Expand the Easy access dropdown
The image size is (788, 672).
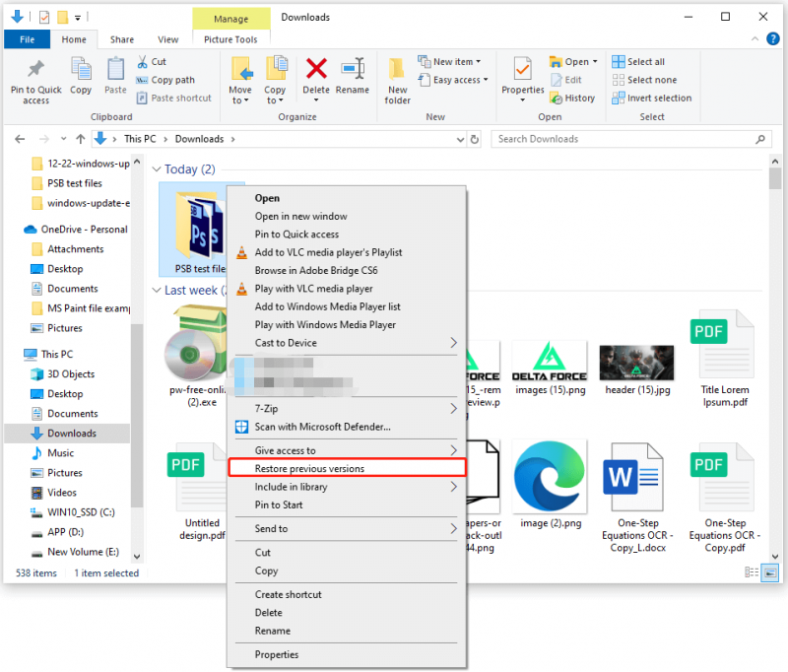pyautogui.click(x=486, y=80)
